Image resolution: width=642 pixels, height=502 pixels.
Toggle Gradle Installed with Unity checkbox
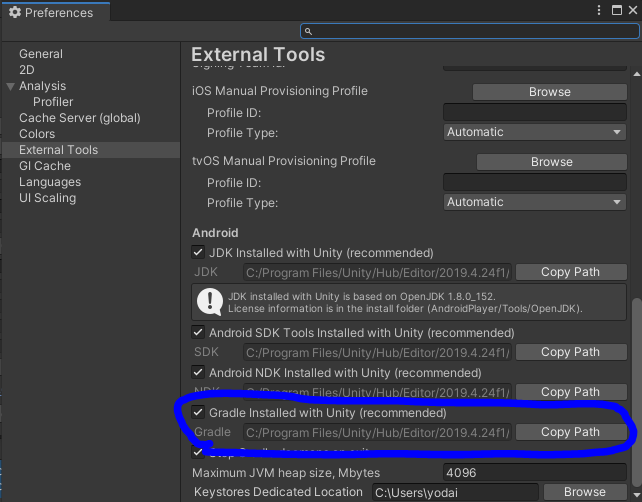click(198, 413)
